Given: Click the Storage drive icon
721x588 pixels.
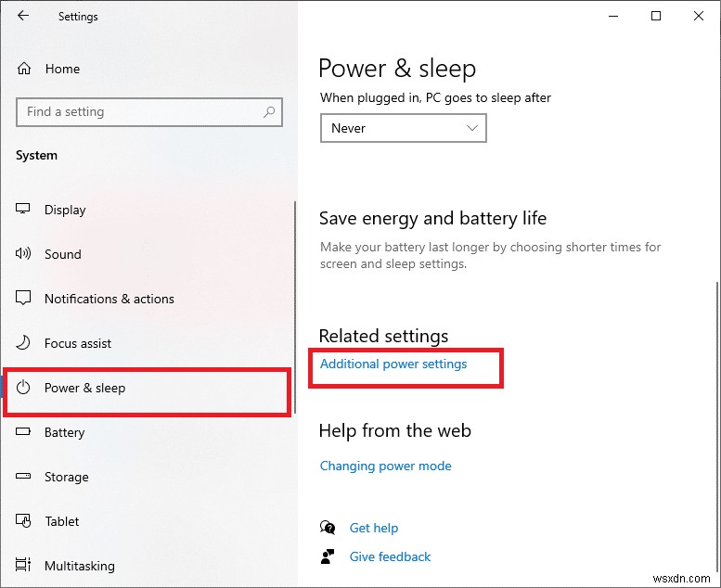Looking at the screenshot, I should pyautogui.click(x=24, y=477).
